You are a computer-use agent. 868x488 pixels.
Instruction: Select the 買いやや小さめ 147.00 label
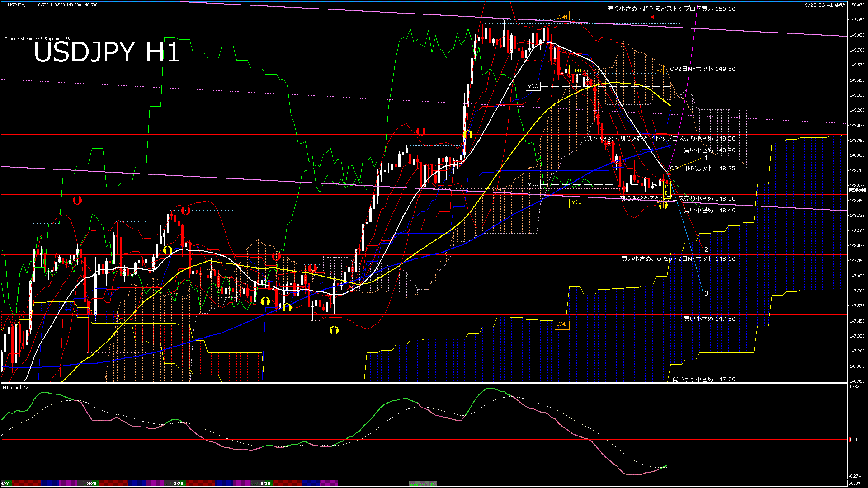tap(703, 379)
